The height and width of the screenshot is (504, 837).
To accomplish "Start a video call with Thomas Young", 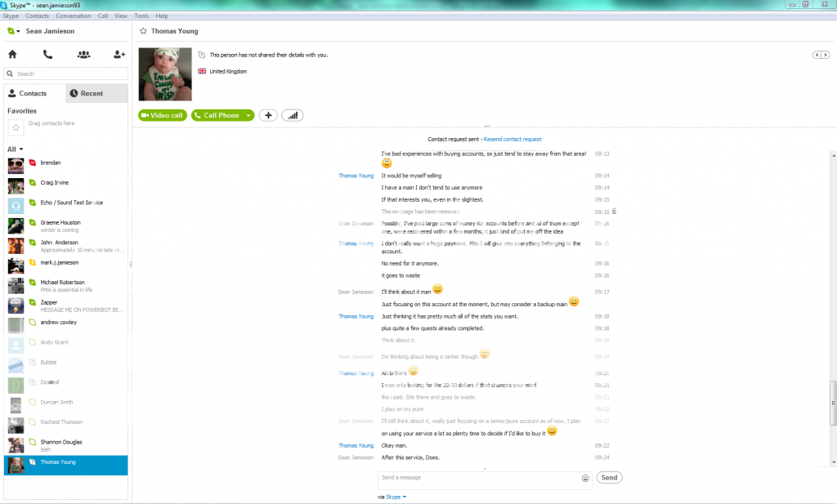I will point(163,115).
